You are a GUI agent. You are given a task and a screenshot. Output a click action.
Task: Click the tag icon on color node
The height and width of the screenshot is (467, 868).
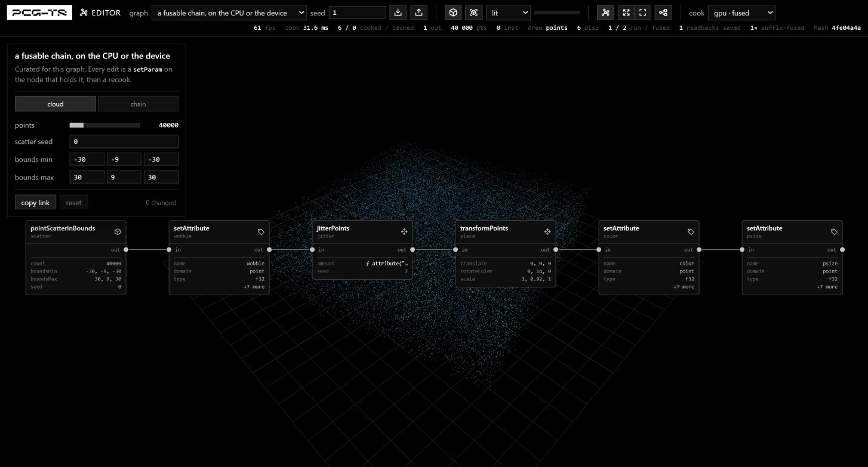point(691,232)
